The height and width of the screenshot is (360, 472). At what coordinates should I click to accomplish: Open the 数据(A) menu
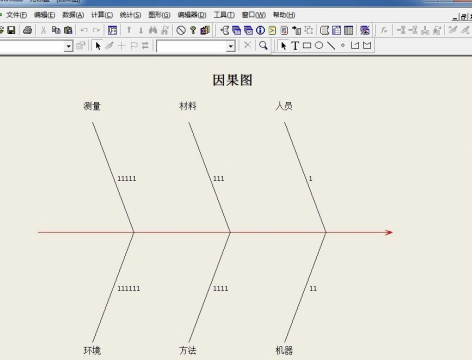pyautogui.click(x=73, y=15)
